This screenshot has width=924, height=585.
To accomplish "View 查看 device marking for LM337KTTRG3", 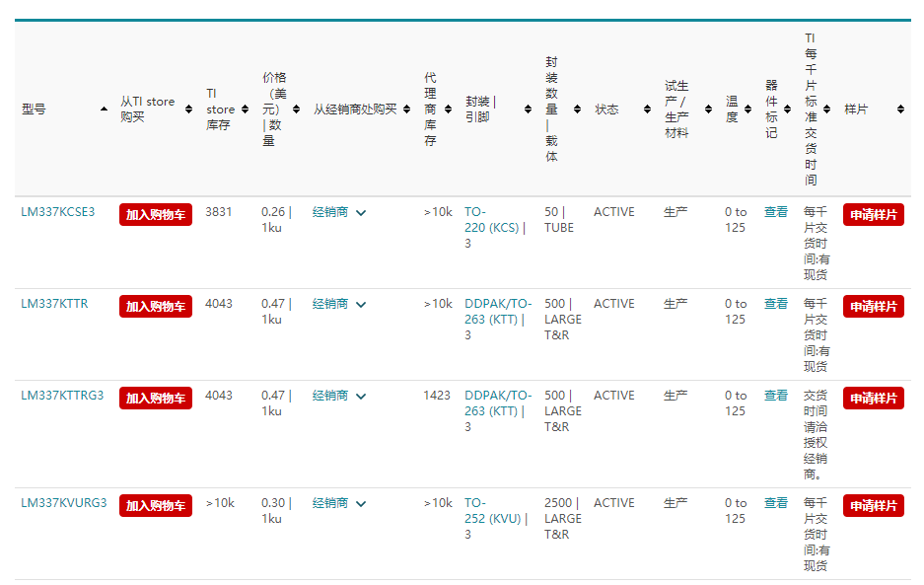I will click(x=775, y=396).
